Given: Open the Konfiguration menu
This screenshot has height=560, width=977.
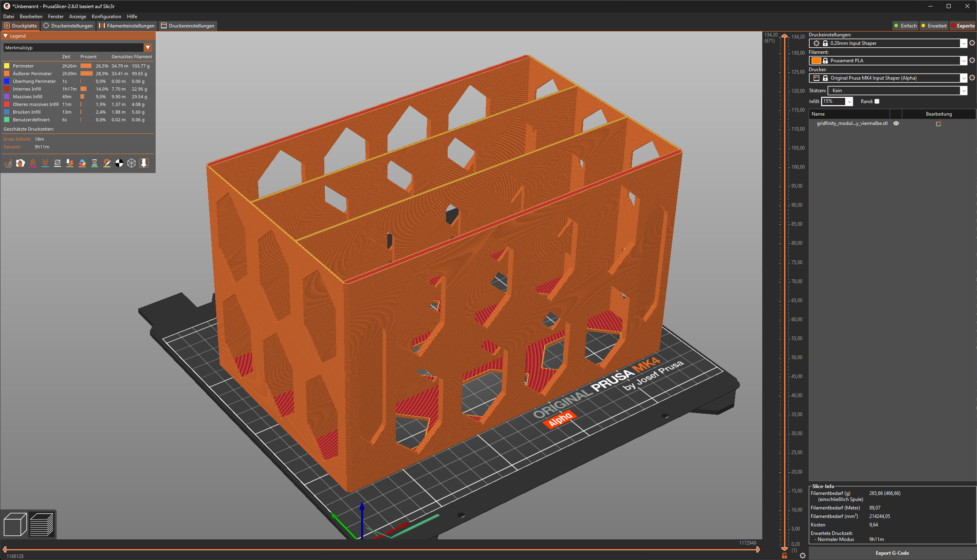Looking at the screenshot, I should [x=106, y=17].
